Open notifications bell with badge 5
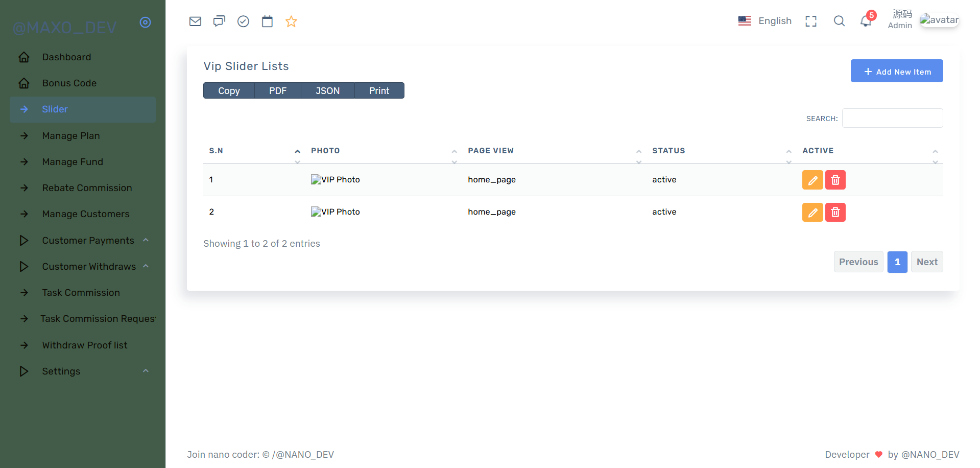 [x=867, y=19]
